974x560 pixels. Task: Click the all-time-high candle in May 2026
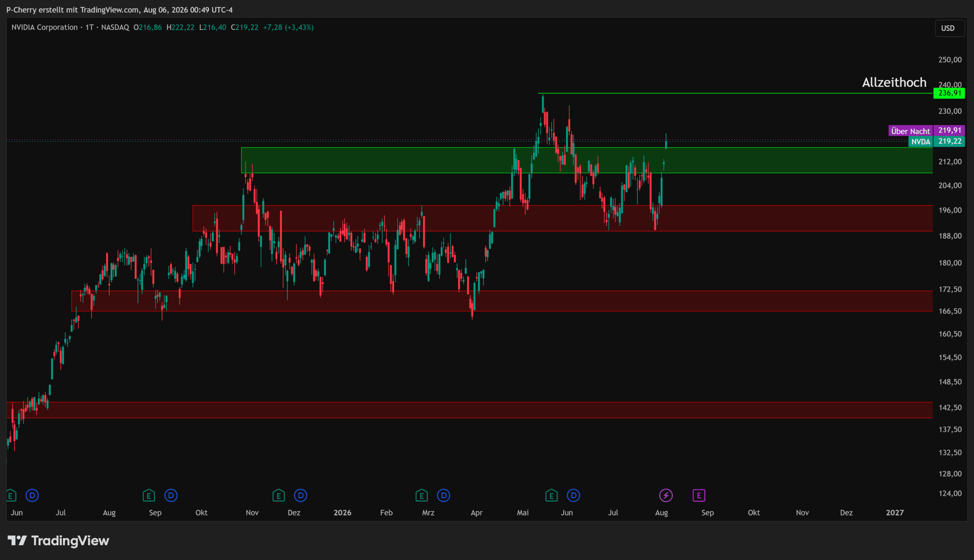[x=543, y=104]
